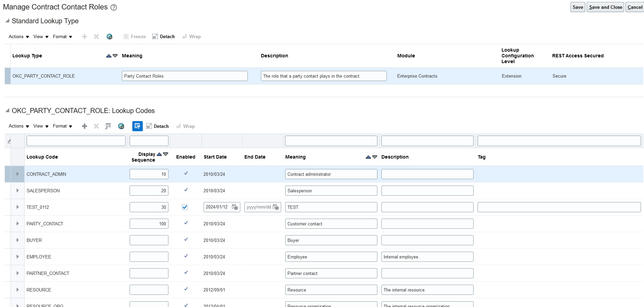Click globe translation icon in Standard Lookup Type toolbar

pyautogui.click(x=109, y=37)
